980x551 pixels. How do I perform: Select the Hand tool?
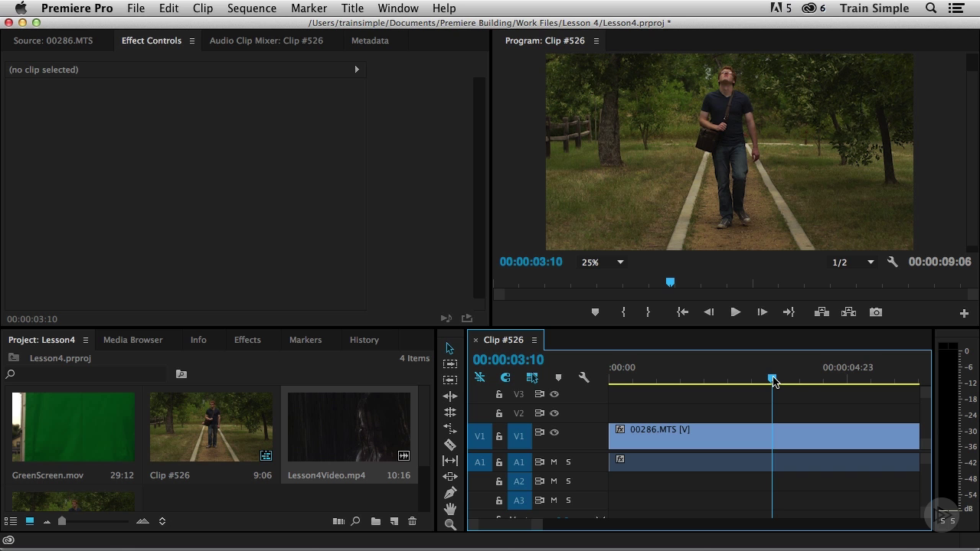450,509
